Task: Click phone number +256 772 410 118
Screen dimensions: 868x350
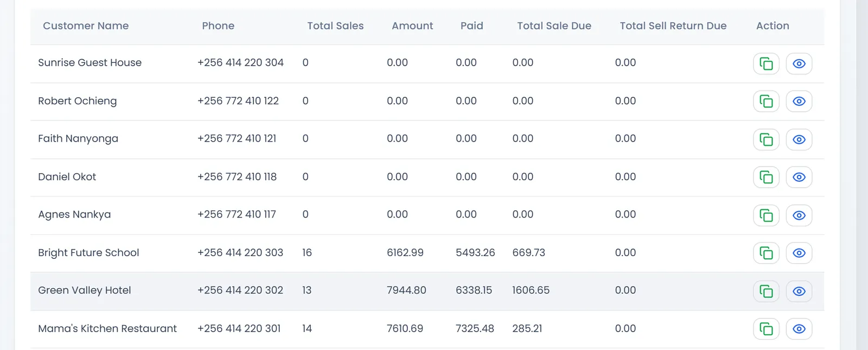Action: 237,177
